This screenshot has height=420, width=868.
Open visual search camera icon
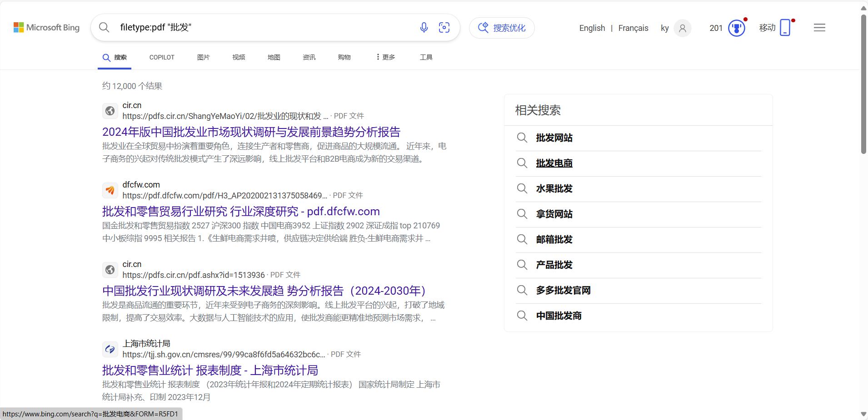444,28
